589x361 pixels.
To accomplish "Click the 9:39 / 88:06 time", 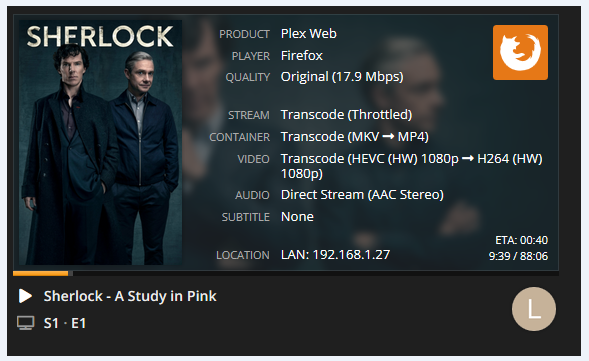I will tap(518, 256).
